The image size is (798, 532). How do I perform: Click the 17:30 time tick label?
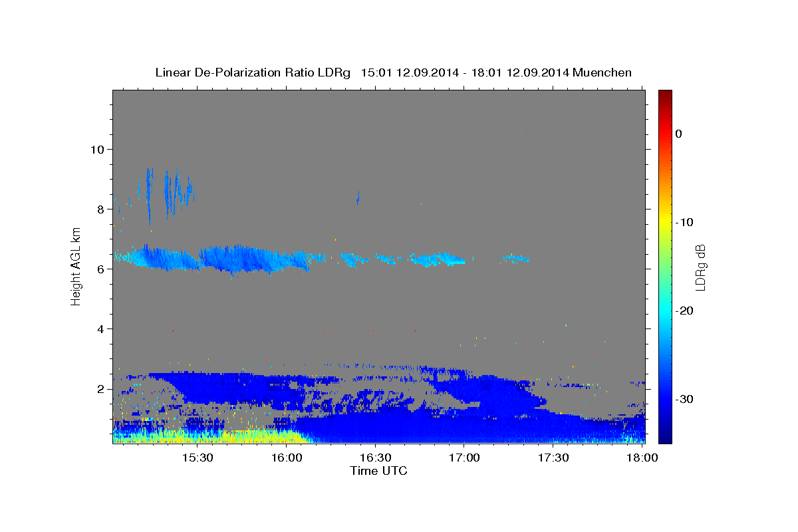click(553, 458)
